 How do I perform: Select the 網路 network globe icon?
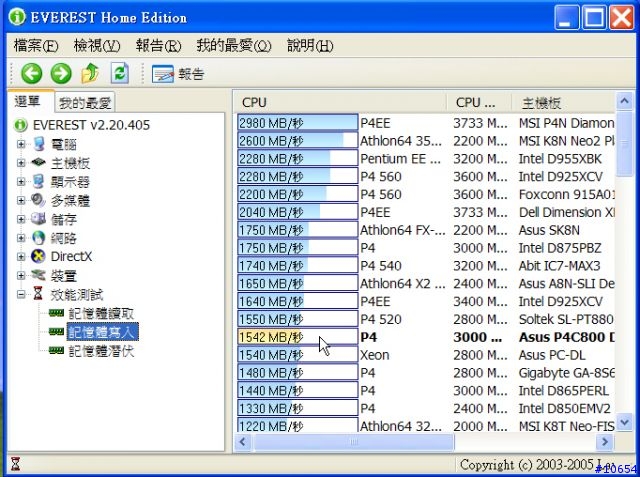[38, 237]
